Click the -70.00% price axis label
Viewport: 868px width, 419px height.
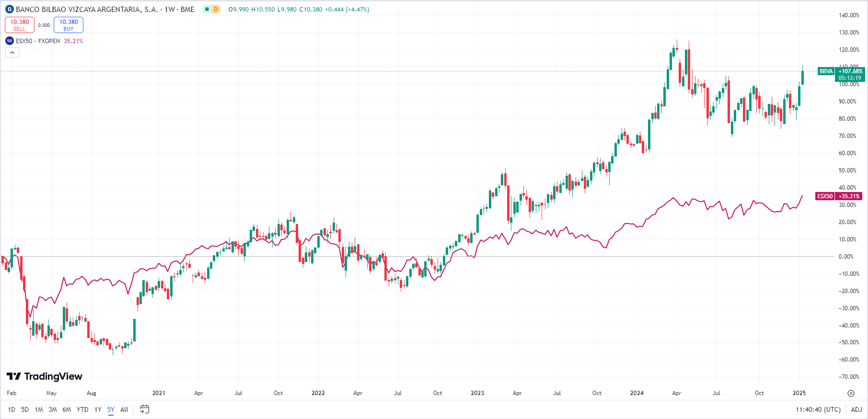tap(849, 377)
